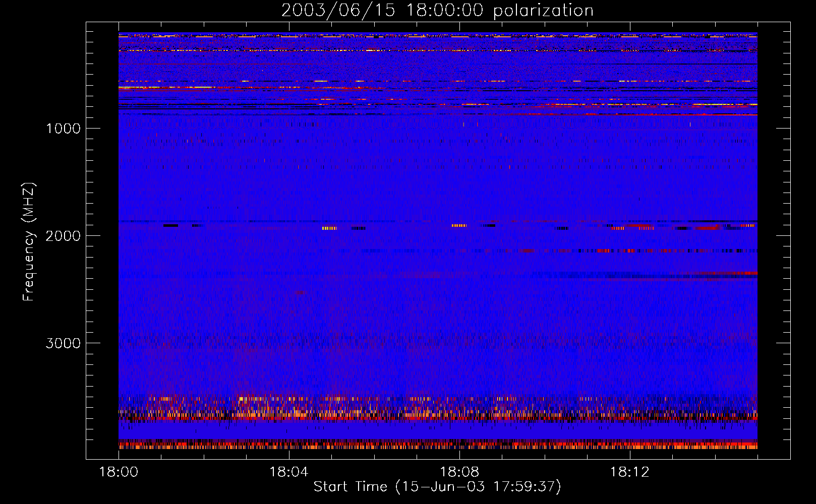Click the 'Frequency (MHZ)' y-axis label

coord(29,242)
